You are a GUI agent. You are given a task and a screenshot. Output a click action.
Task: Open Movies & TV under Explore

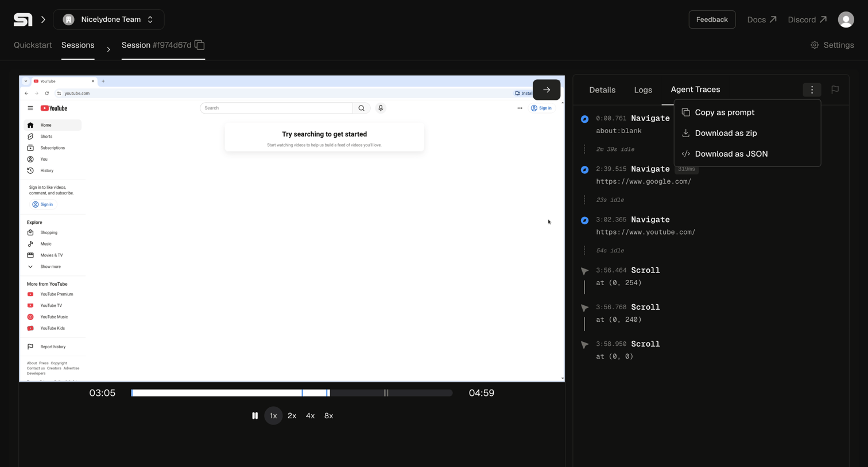coord(53,255)
